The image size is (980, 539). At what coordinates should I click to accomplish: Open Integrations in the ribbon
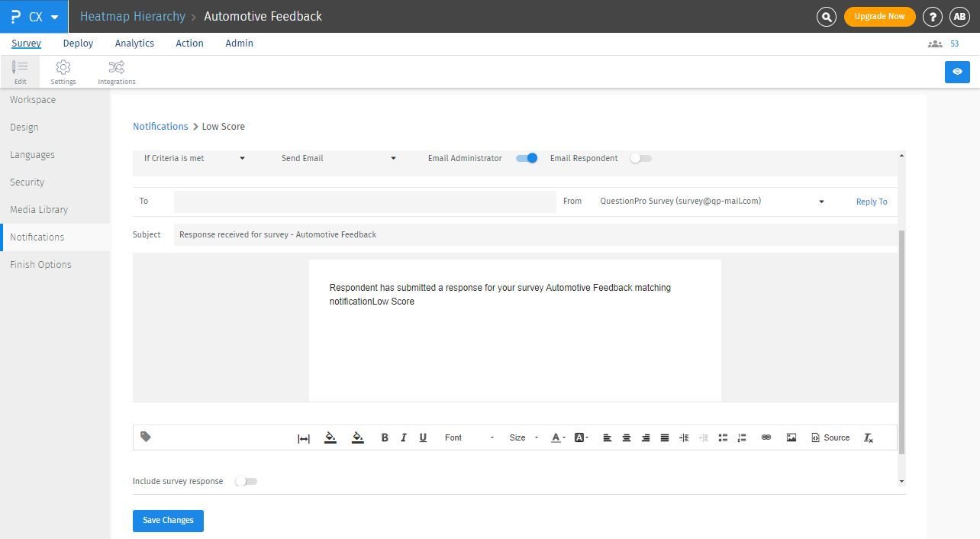pyautogui.click(x=117, y=72)
